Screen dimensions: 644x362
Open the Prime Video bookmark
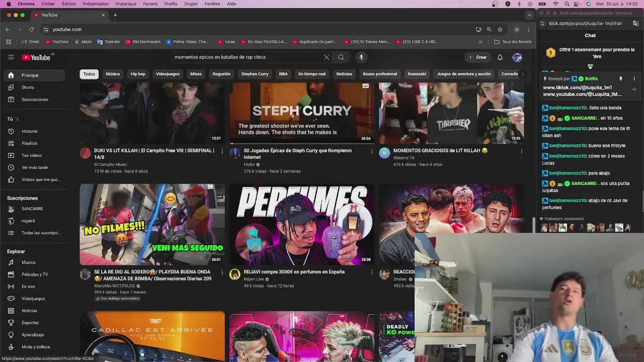point(188,42)
